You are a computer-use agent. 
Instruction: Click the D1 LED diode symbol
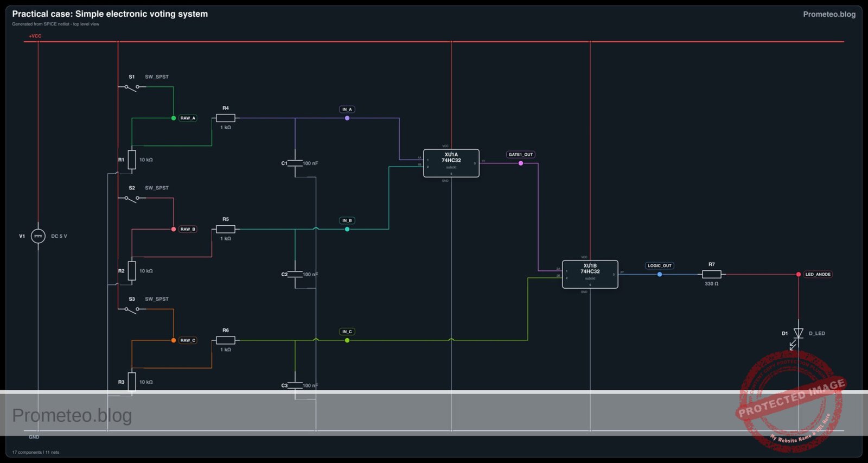tap(798, 333)
